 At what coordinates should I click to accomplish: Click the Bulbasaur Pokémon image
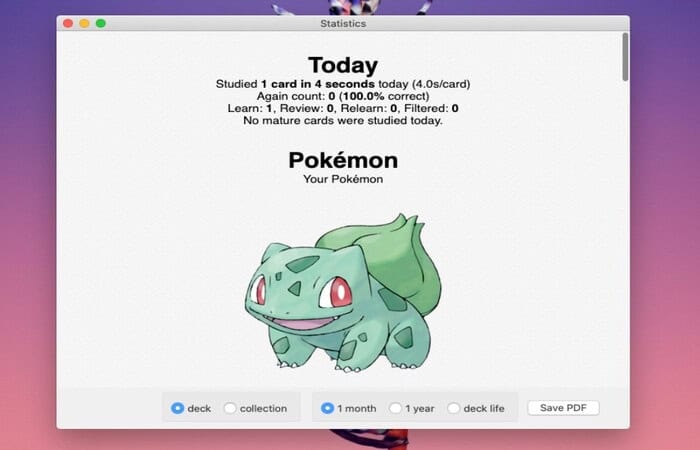[343, 293]
